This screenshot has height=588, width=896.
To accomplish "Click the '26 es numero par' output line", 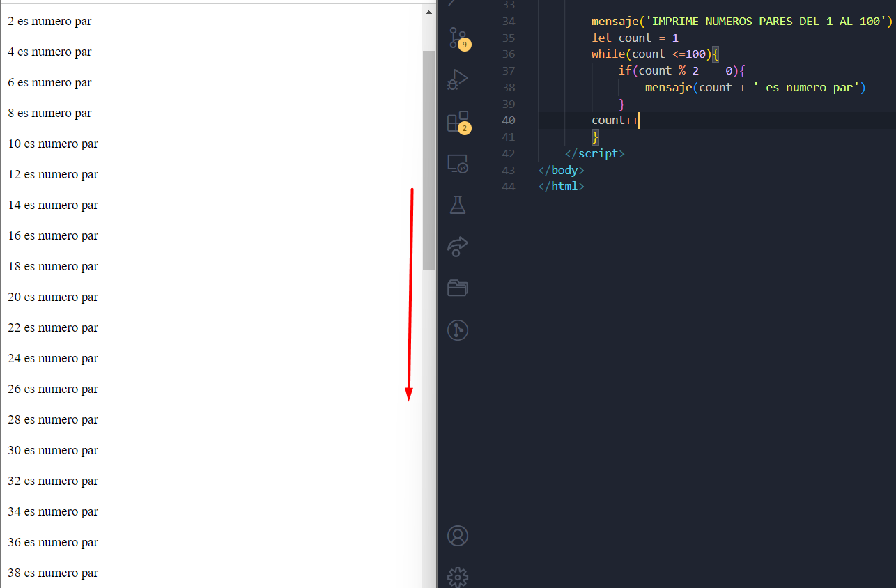I will tap(53, 389).
